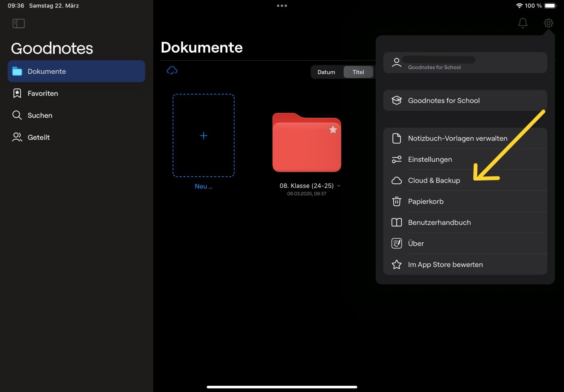
Task: Open Einstellungen from the menu
Action: pos(465,159)
